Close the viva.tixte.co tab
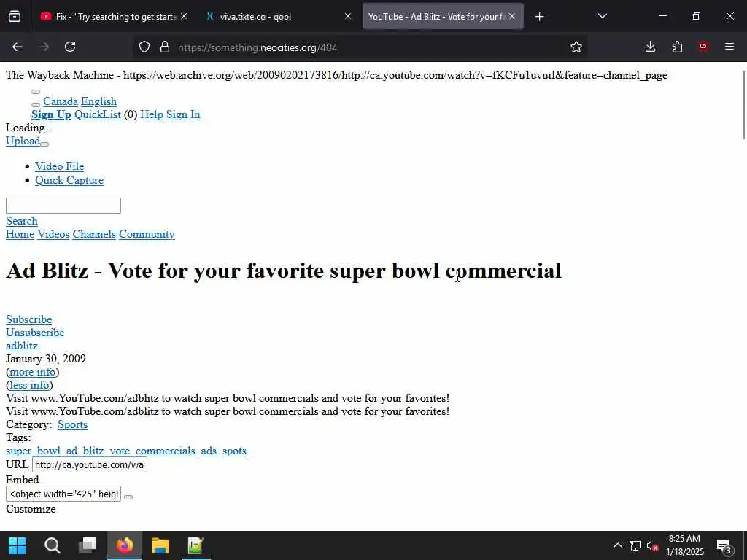The width and height of the screenshot is (747, 560). [x=348, y=16]
